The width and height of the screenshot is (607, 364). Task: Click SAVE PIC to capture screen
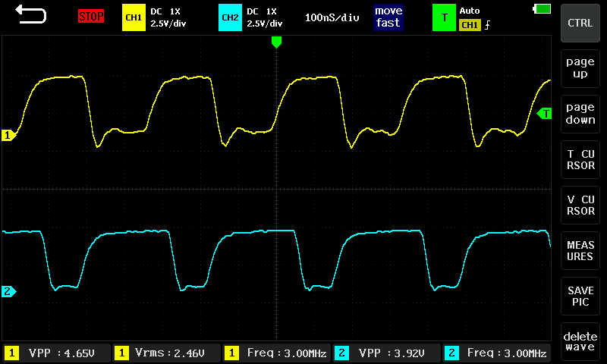point(580,297)
